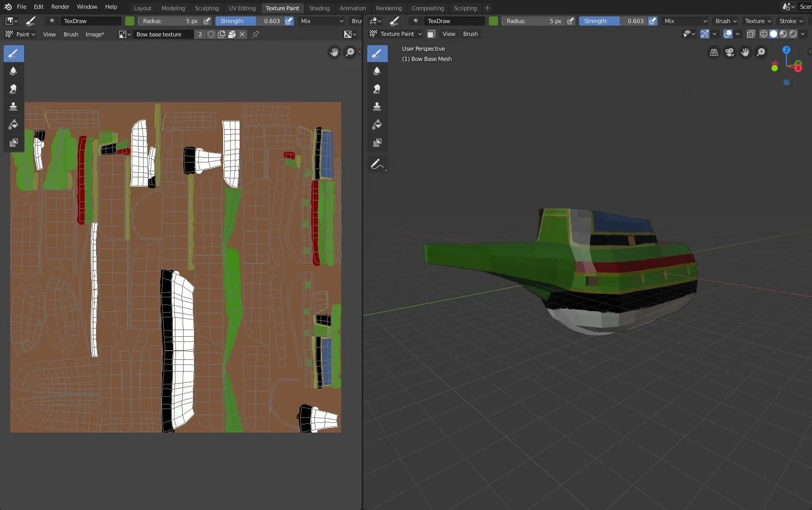Screen dimensions: 812x510
Task: Select the Fill bucket tool in 3D viewport
Action: click(377, 125)
